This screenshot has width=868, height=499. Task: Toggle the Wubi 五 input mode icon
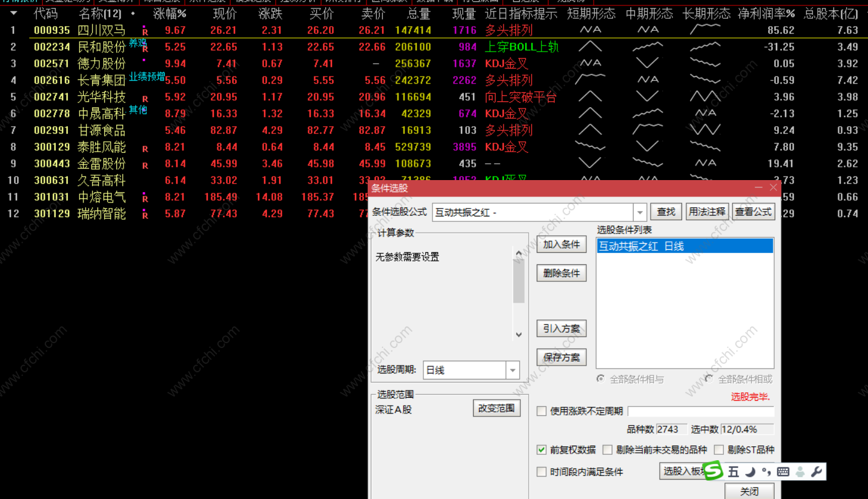pyautogui.click(x=734, y=472)
